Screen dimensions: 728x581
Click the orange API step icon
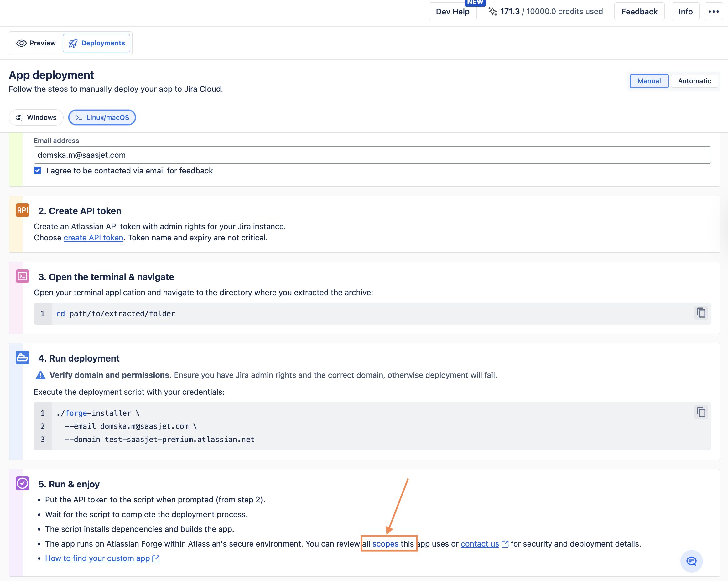(x=22, y=210)
